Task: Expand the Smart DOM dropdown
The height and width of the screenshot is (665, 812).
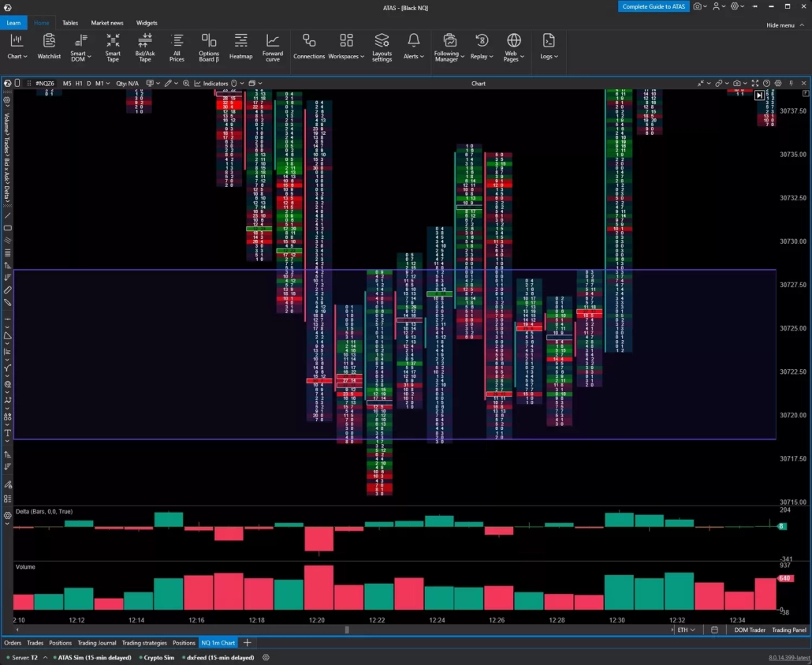Action: pyautogui.click(x=89, y=56)
